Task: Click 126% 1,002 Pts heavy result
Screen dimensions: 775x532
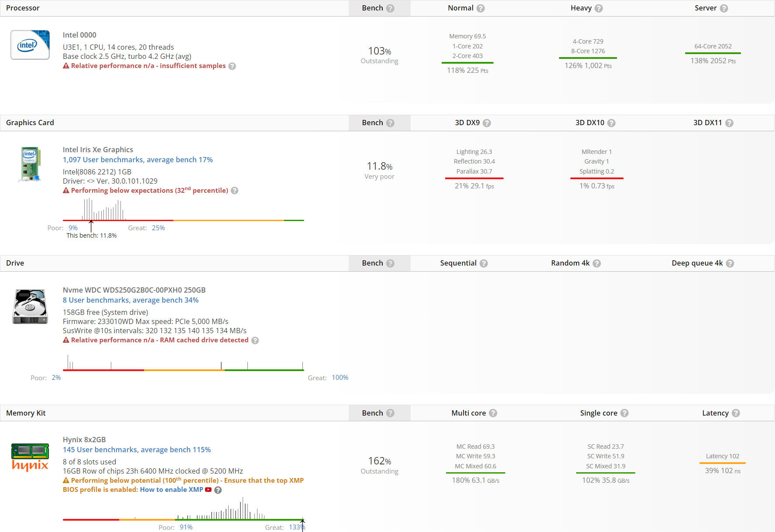Action: click(588, 65)
